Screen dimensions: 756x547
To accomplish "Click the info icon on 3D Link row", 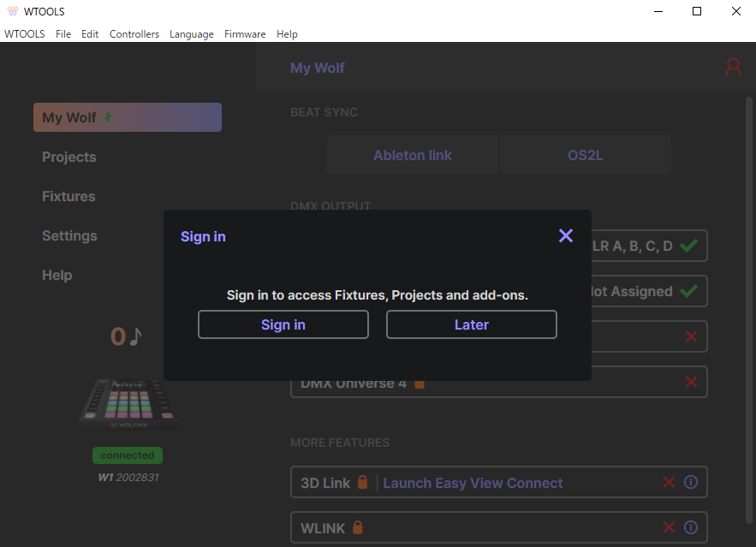I will pos(691,483).
